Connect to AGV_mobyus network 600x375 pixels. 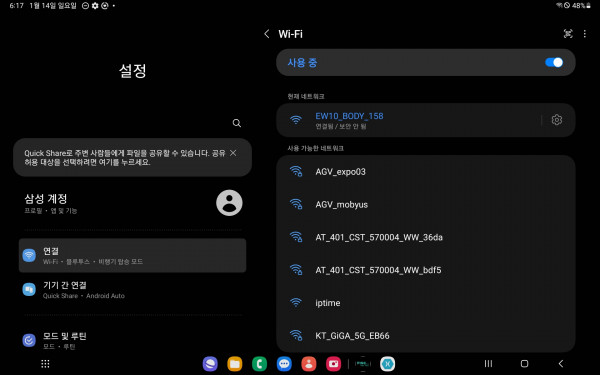(426, 204)
